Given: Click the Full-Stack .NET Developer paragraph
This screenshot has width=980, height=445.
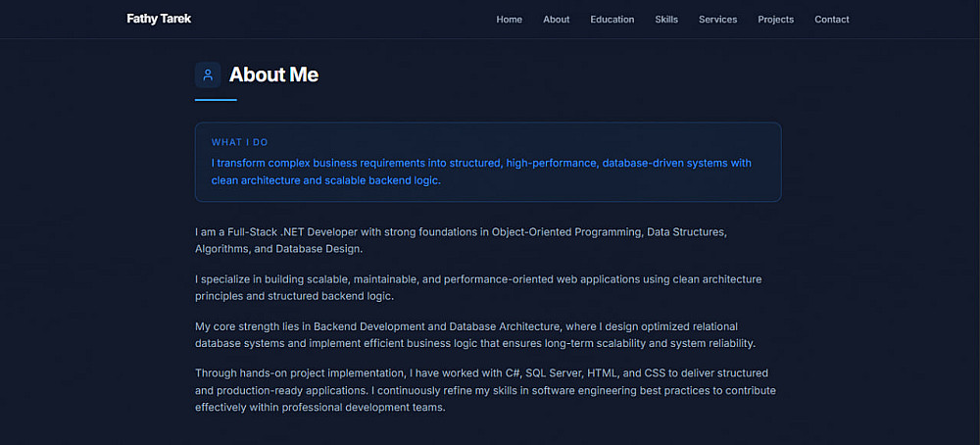Looking at the screenshot, I should (461, 232).
